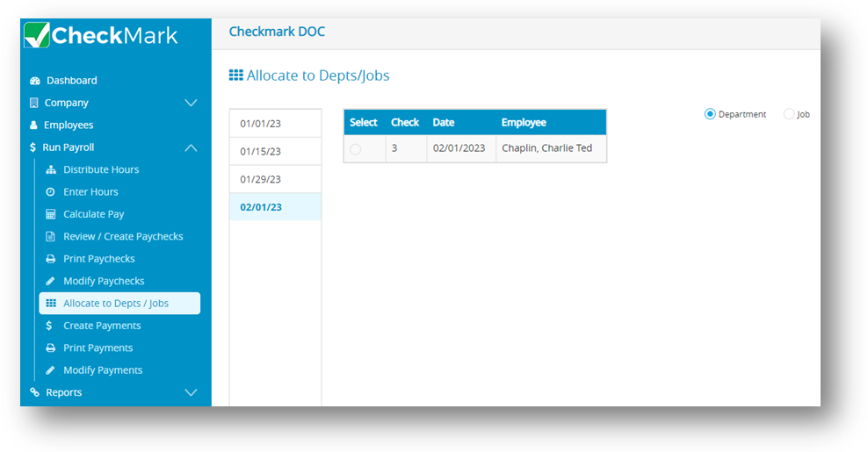Go to the Print Payments page
The image size is (868, 452).
[98, 348]
